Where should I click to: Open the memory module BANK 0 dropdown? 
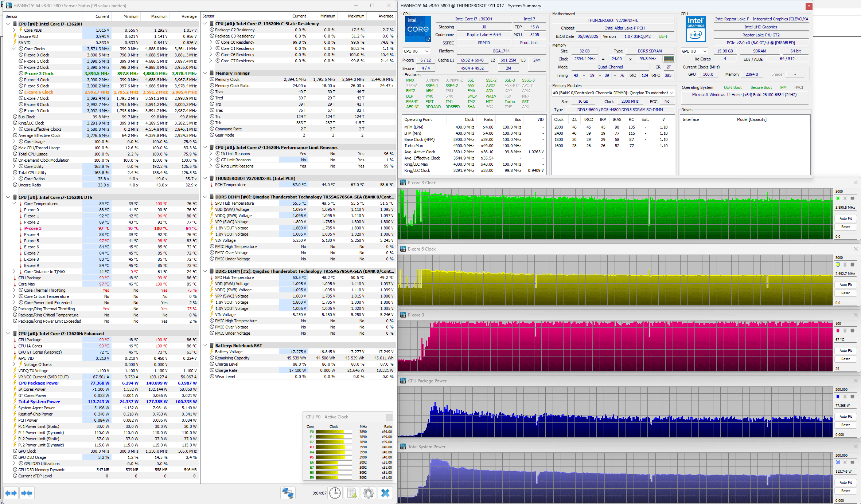coord(613,93)
